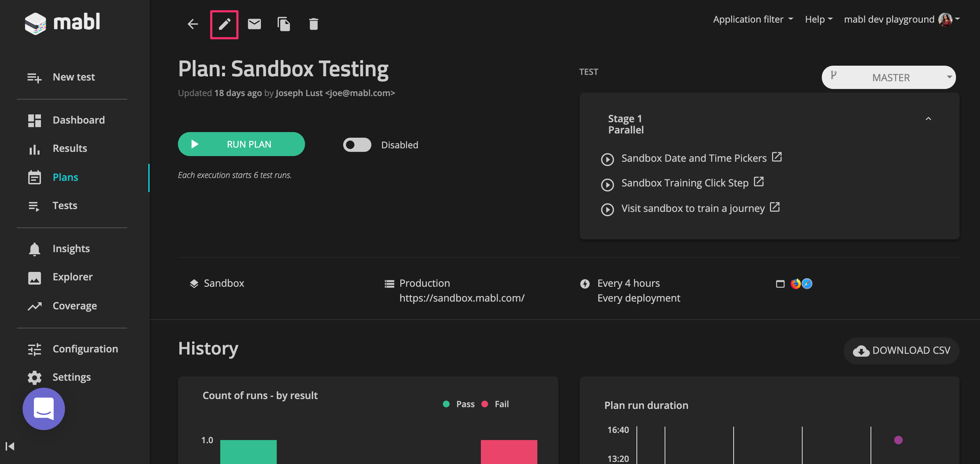Viewport: 980px width, 464px height.
Task: Click the trash delete plan icon
Action: (x=313, y=24)
